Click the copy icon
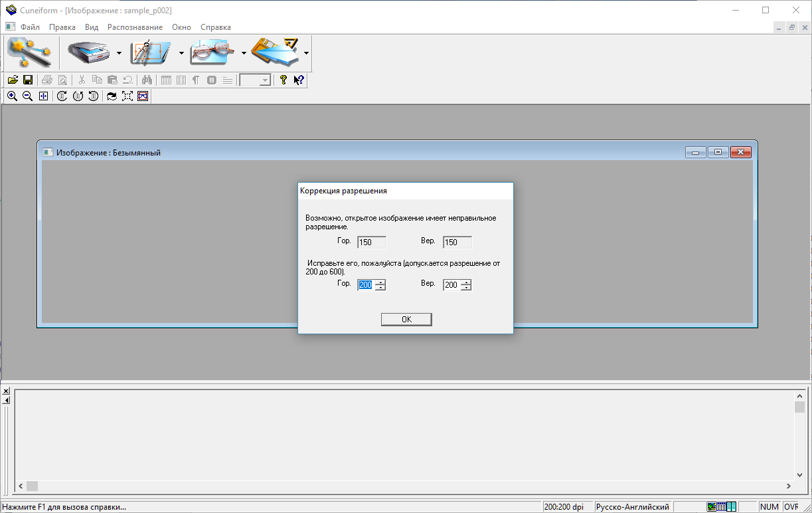This screenshot has height=513, width=812. tap(97, 80)
